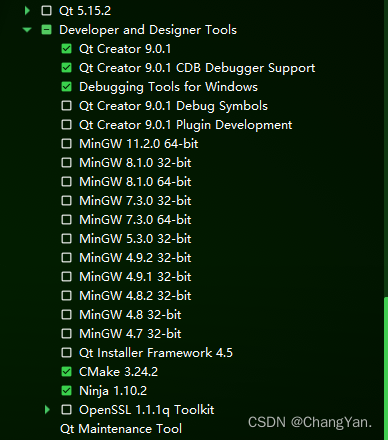
Task: Uncheck the Ninja 1.10.2 checkbox
Action: tap(66, 391)
